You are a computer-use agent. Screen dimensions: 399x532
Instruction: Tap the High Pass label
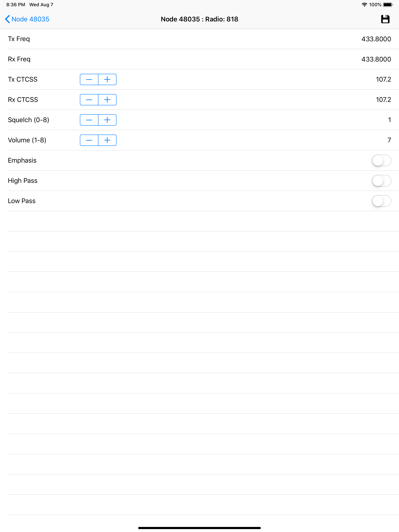click(x=23, y=181)
